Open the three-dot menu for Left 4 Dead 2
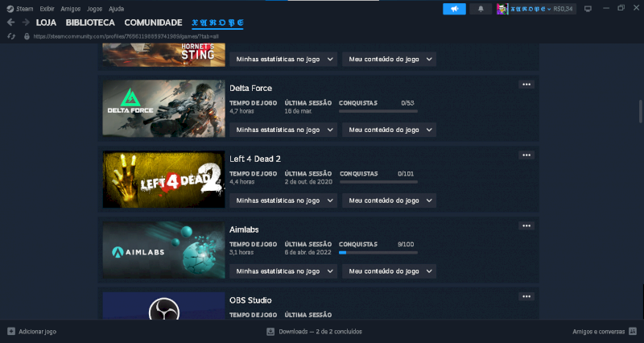Screen dimensions: 644x343 coord(526,155)
